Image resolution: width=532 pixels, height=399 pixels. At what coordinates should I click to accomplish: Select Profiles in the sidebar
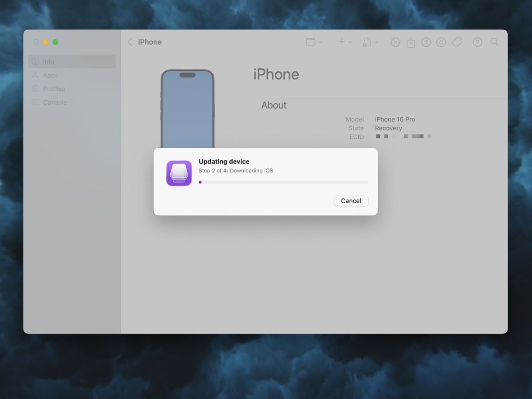[72, 89]
